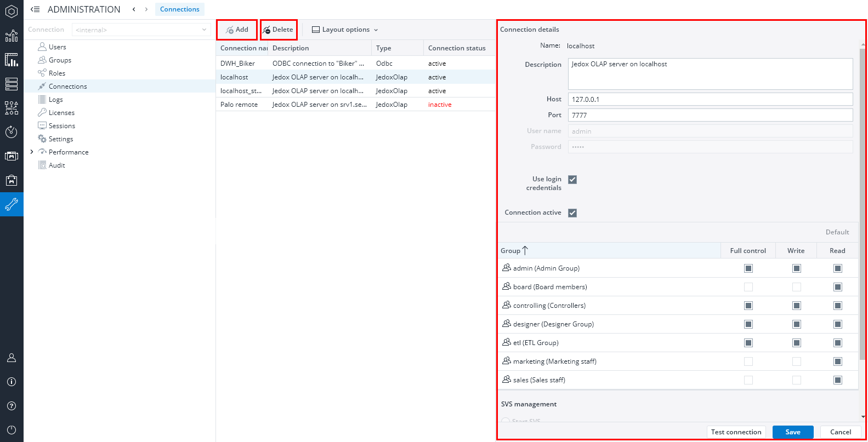The height and width of the screenshot is (442, 868).
Task: Open the Integrator shapes icon in sidebar
Action: tap(12, 108)
